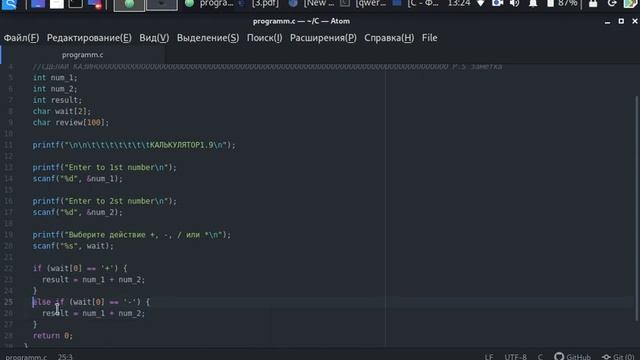Open Git (0) panel from status bar
Screen dimensions: 640x360
pos(618,356)
